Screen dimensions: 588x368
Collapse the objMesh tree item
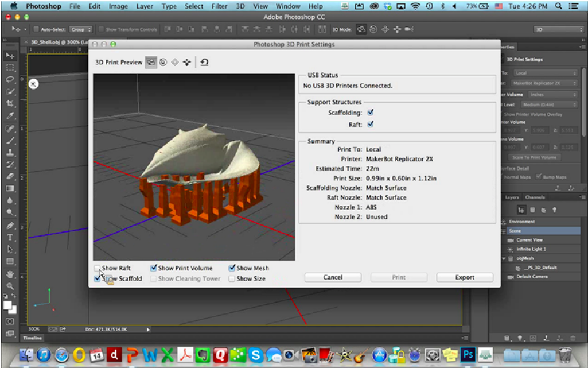click(504, 258)
